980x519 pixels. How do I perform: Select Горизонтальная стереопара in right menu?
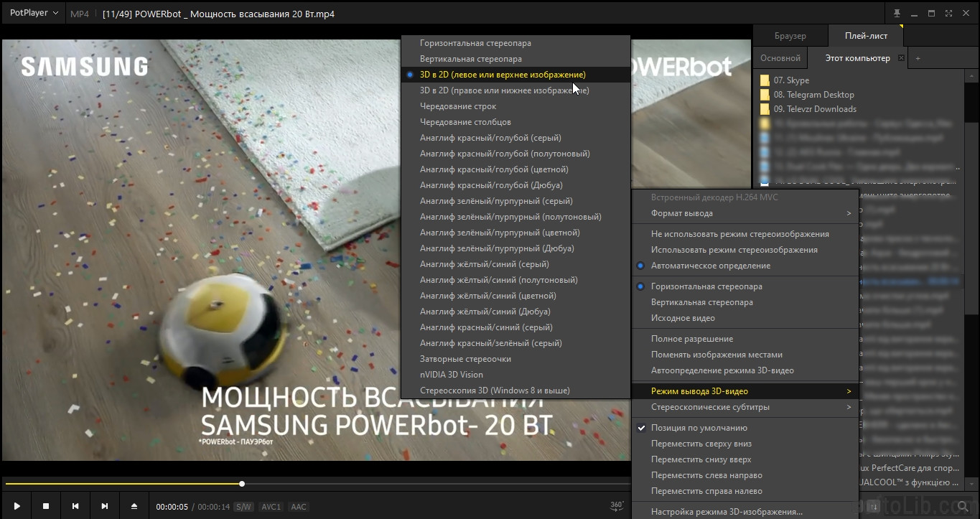745,286
